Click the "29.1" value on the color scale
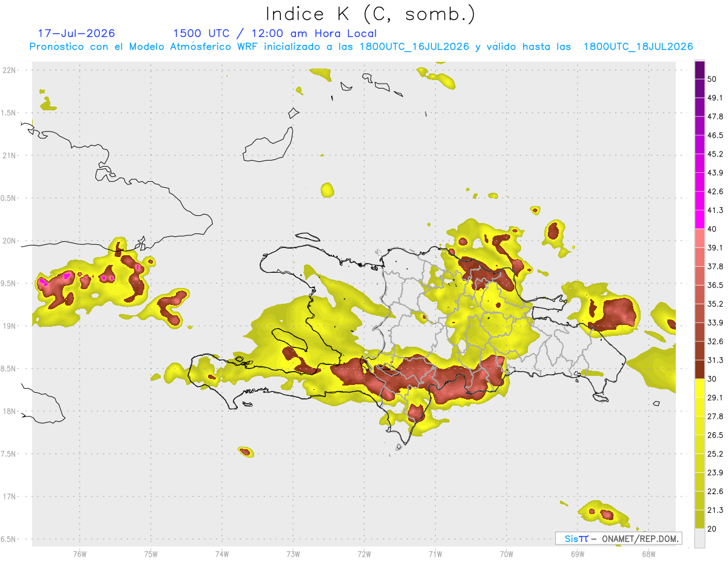 click(x=715, y=398)
